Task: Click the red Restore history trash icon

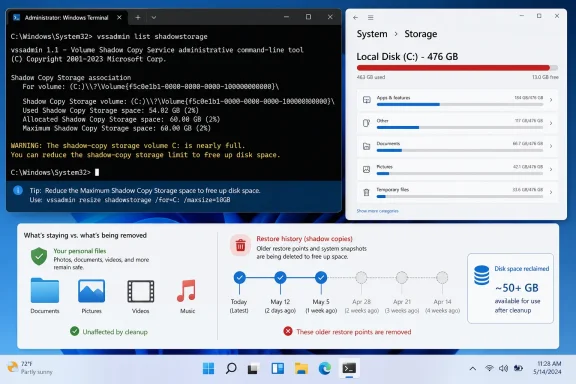Action: pos(241,245)
